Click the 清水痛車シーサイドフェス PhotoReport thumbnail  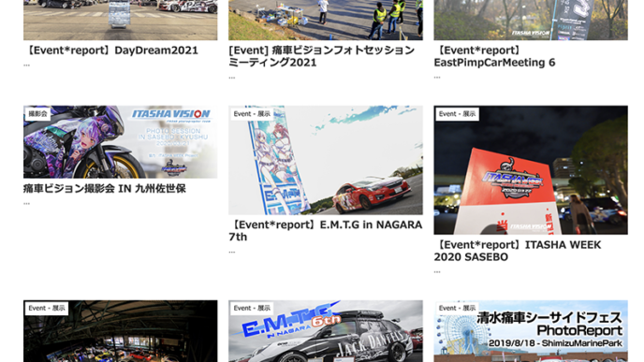point(531,331)
